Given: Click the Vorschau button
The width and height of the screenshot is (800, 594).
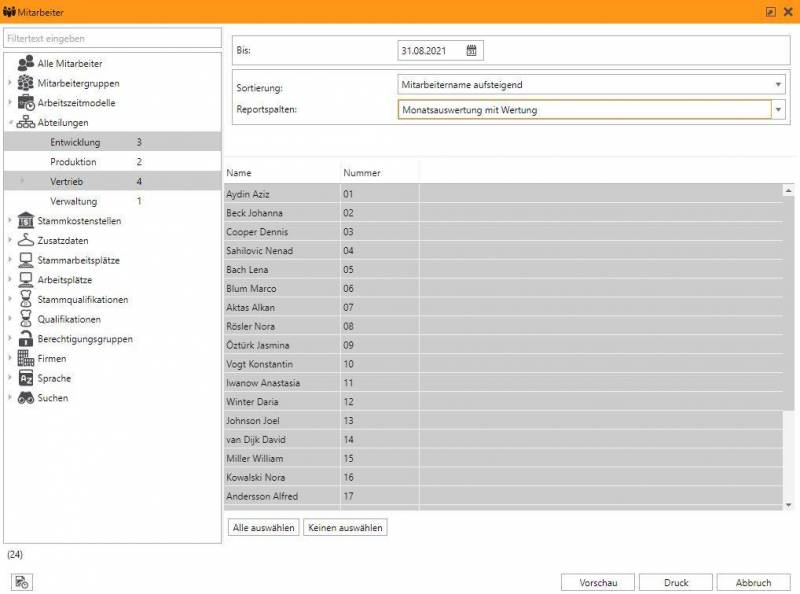Looking at the screenshot, I should (x=598, y=582).
